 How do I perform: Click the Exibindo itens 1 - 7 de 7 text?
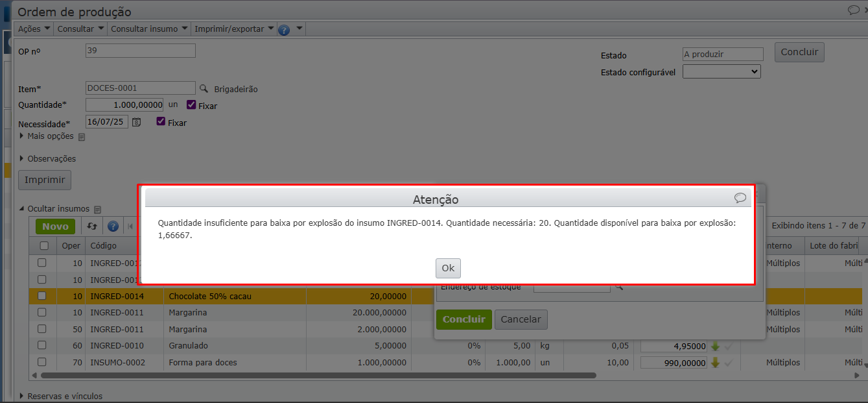click(x=819, y=225)
